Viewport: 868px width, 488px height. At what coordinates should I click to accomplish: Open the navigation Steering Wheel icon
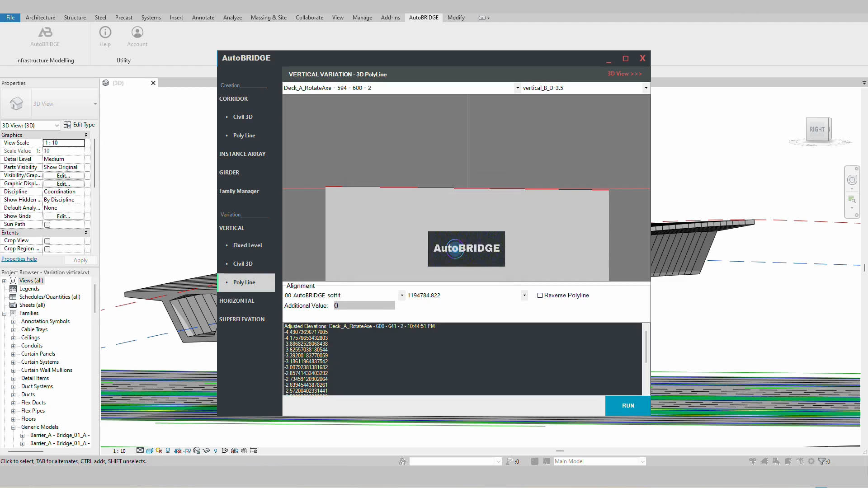[852, 180]
